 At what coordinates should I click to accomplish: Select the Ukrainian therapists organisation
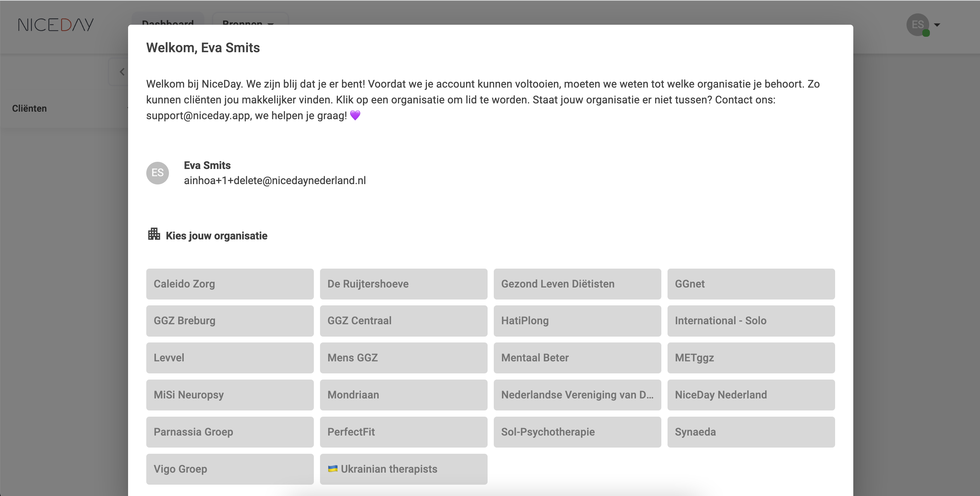(x=403, y=469)
